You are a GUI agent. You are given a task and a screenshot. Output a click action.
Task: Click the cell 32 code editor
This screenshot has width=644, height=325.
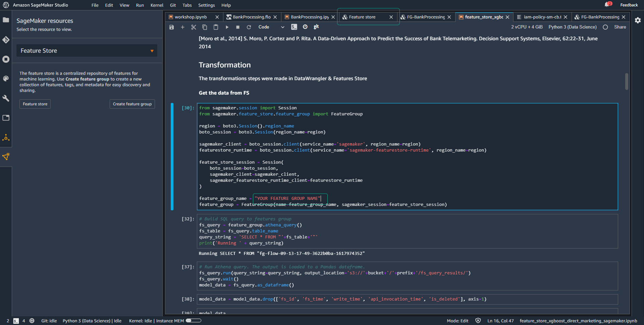click(x=407, y=231)
